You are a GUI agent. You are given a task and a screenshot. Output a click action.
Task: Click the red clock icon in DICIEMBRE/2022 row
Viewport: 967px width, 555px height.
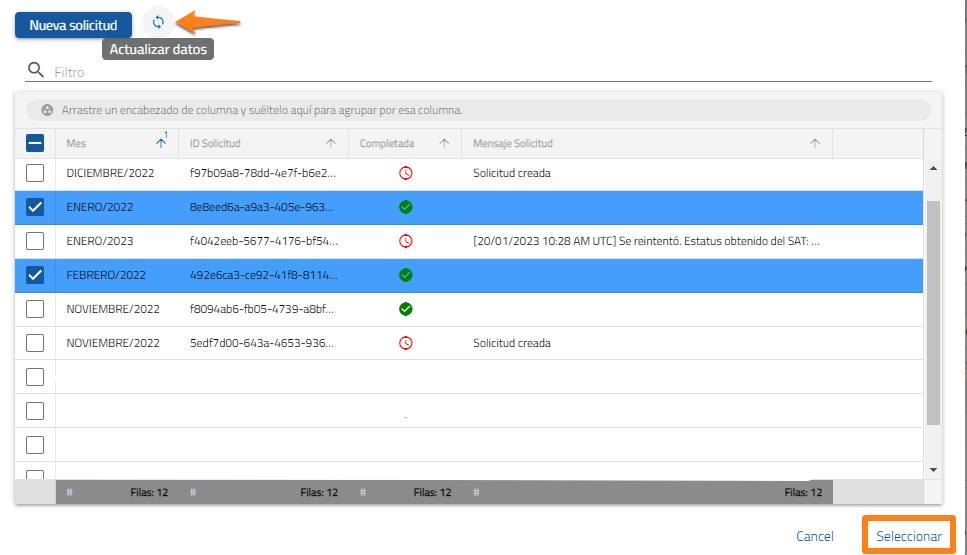[405, 173]
